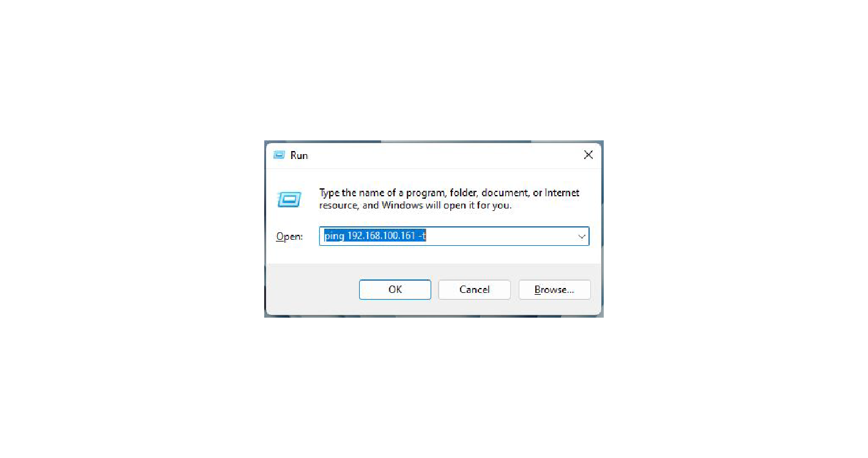Click the small Run icon in title bar
Image resolution: width=868 pixels, height=458 pixels.
click(x=279, y=155)
